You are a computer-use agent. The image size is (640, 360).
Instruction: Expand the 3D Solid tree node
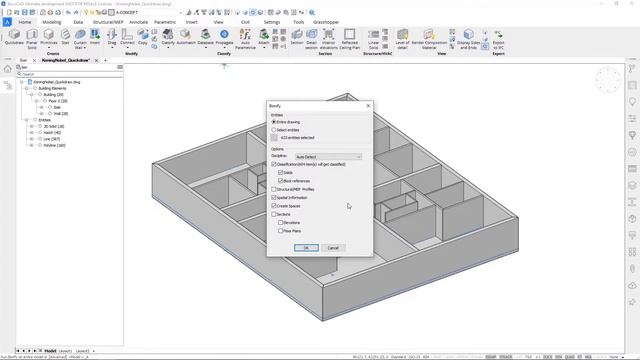31,127
